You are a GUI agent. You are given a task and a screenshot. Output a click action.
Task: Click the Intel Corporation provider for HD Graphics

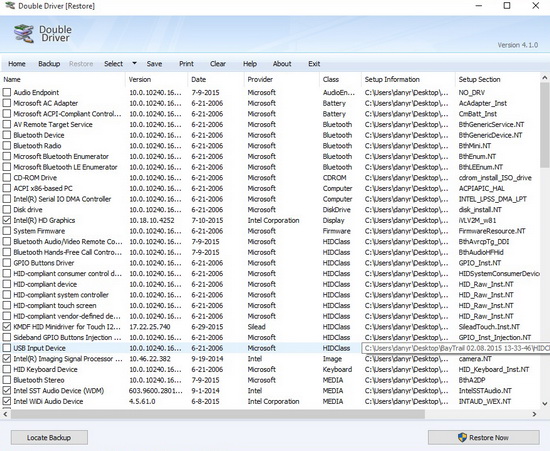point(274,220)
